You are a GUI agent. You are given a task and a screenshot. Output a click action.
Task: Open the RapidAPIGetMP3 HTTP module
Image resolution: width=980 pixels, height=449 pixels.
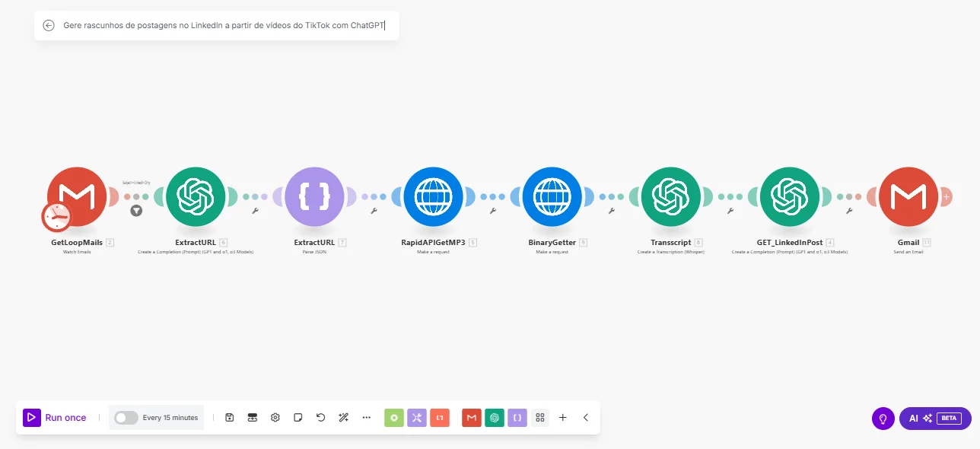pos(433,197)
